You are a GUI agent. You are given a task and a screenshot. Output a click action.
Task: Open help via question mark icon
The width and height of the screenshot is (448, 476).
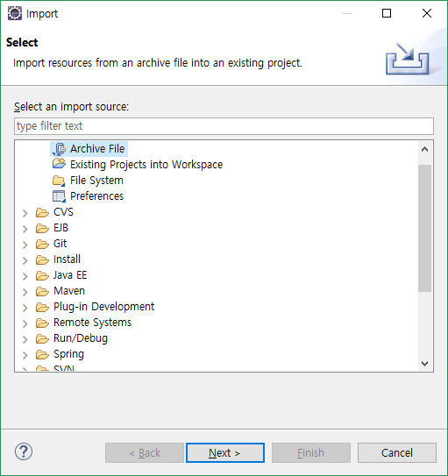24,451
